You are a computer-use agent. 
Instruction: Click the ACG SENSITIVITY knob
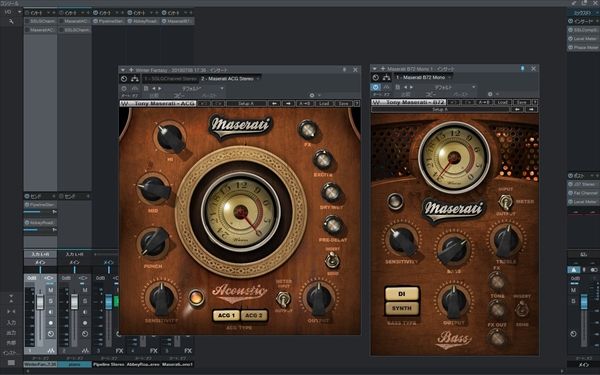point(161,299)
